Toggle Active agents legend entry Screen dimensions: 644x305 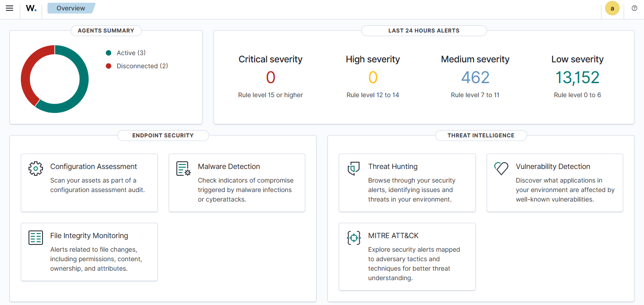click(x=131, y=53)
